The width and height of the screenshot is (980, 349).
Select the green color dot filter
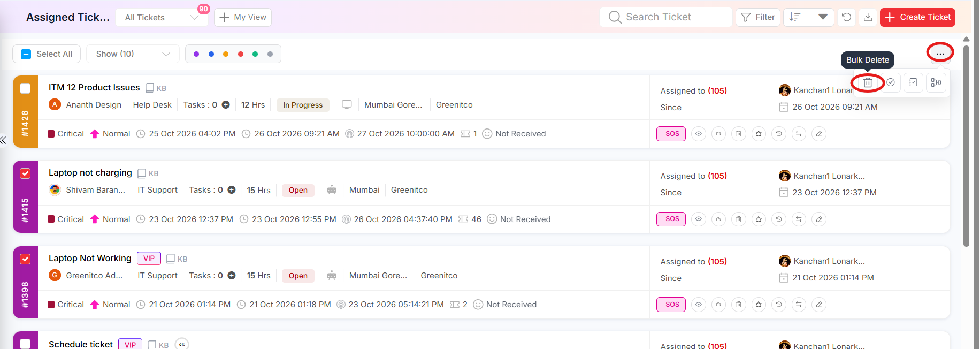click(x=255, y=54)
